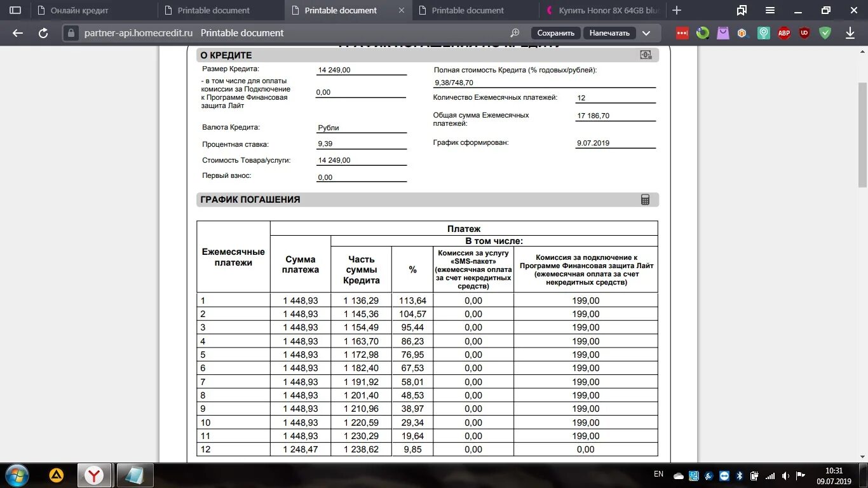Click the Стоимость Товара/услуги label

pos(247,160)
